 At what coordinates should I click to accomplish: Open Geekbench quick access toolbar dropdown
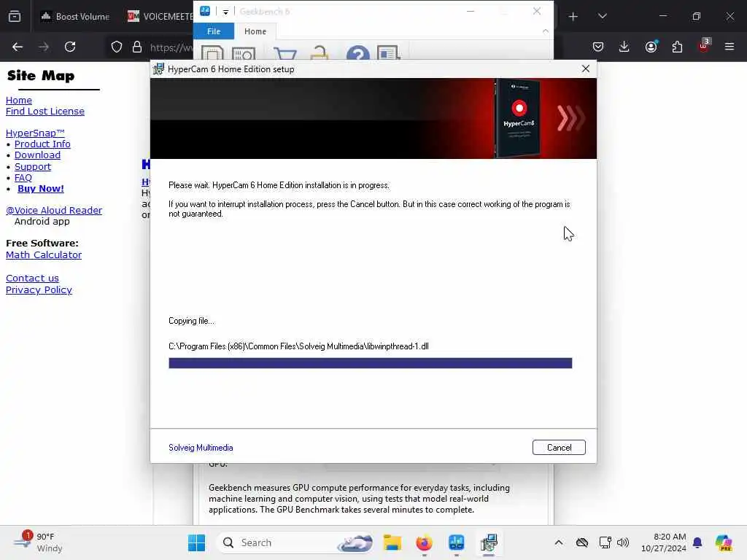coord(225,12)
